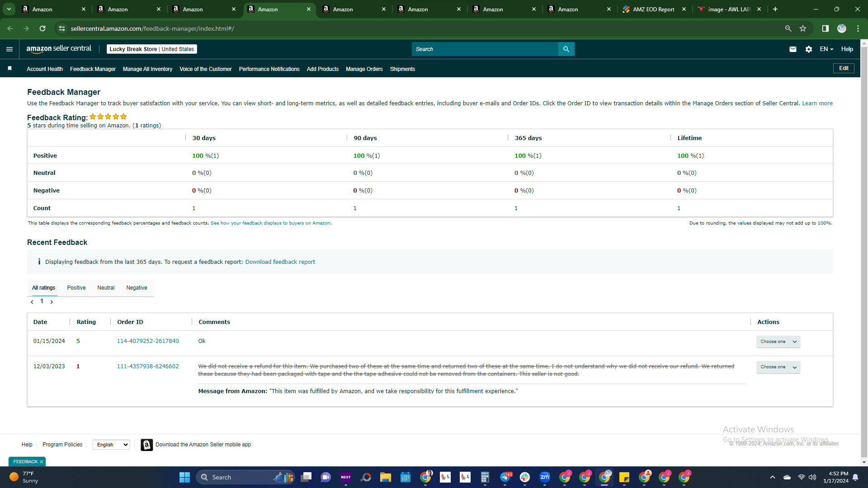Open Manage Orders menu item
The height and width of the screenshot is (488, 868).
click(364, 69)
